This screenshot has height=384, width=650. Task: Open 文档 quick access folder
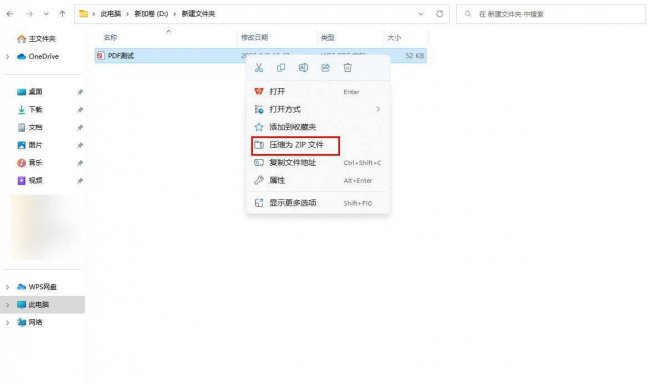[x=35, y=127]
